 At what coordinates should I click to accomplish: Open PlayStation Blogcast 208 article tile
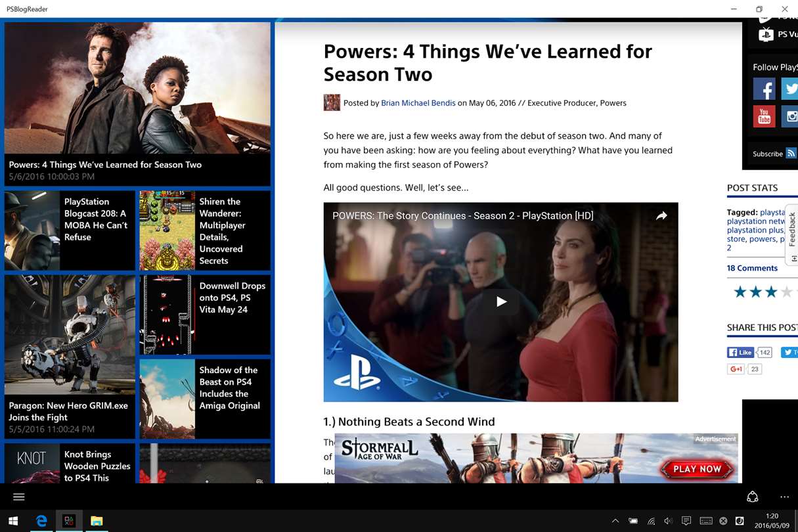(70, 231)
